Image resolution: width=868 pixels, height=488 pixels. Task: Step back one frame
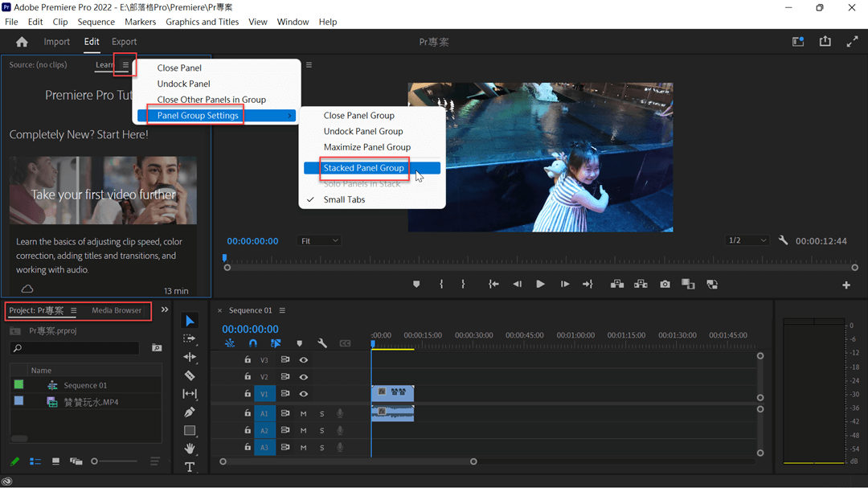point(517,284)
